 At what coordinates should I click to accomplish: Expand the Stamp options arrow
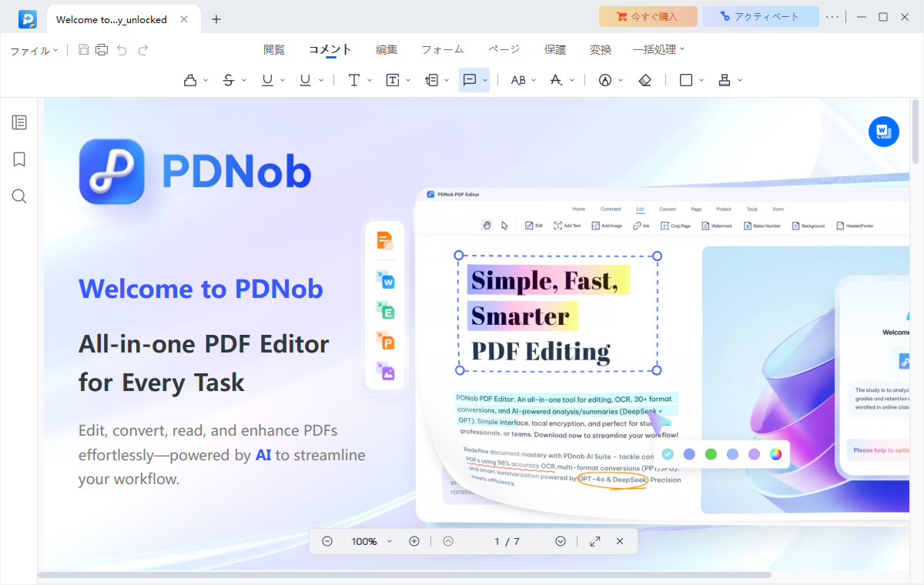point(740,80)
